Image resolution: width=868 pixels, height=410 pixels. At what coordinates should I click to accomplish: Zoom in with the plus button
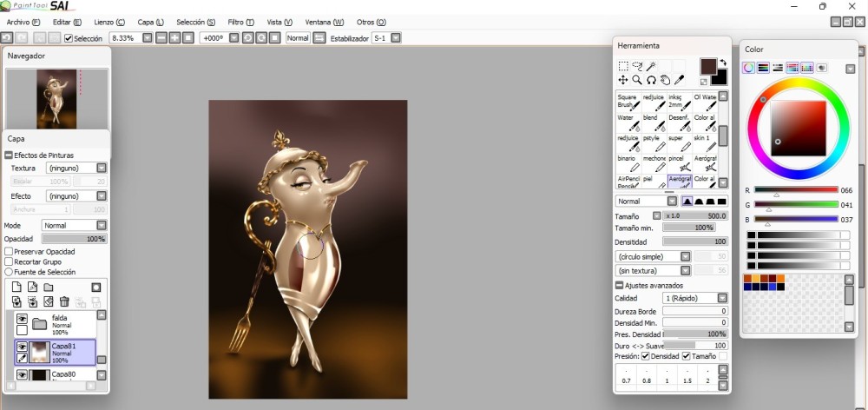click(x=174, y=38)
